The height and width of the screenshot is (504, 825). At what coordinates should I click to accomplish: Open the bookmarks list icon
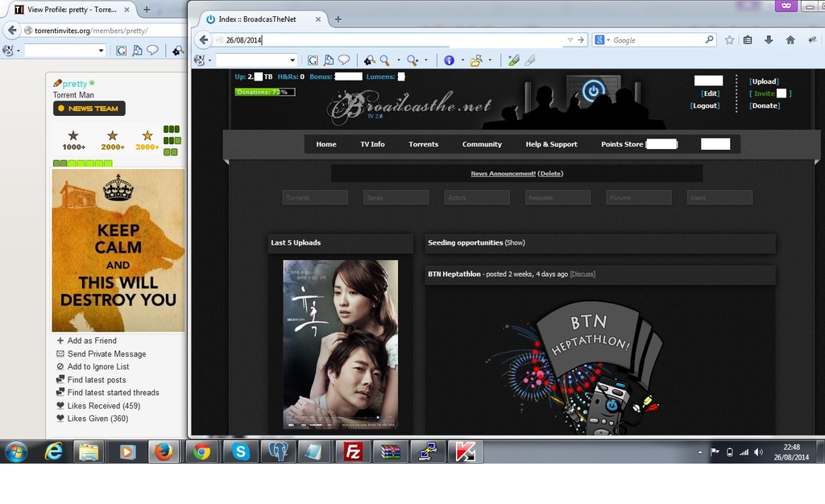[748, 40]
